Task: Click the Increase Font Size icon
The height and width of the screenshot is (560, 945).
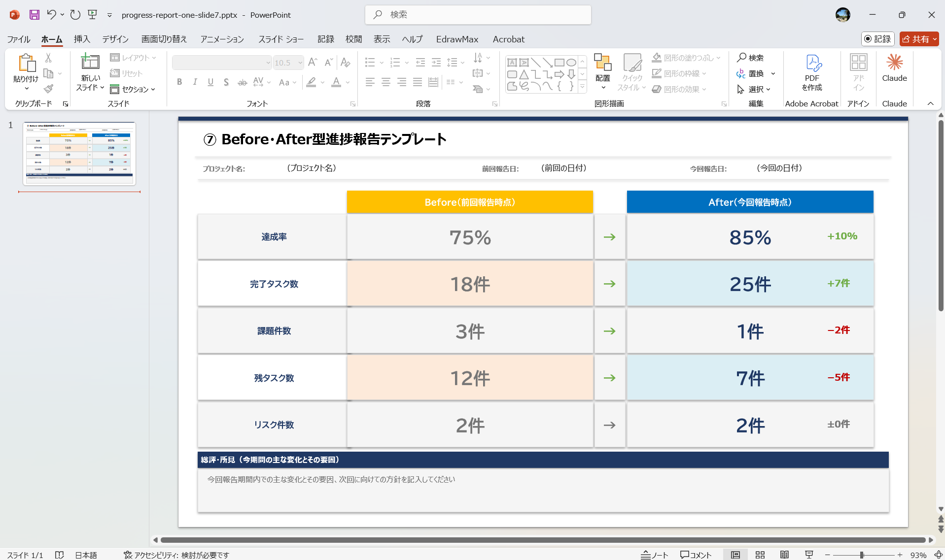Action: pyautogui.click(x=313, y=63)
